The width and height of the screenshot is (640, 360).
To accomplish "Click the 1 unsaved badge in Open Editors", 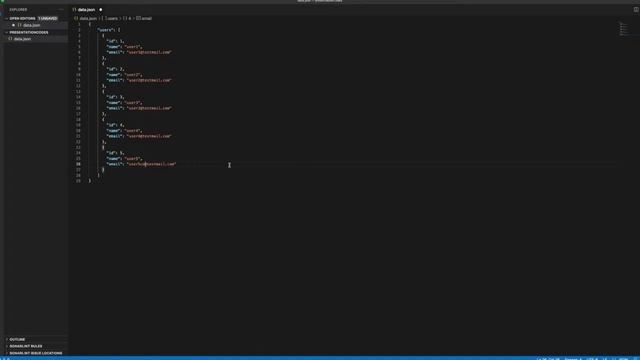I will coord(47,18).
